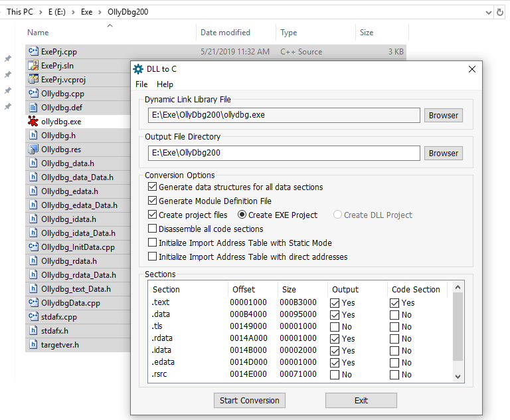The image size is (510, 420).
Task: Open the Help menu
Action: (165, 84)
